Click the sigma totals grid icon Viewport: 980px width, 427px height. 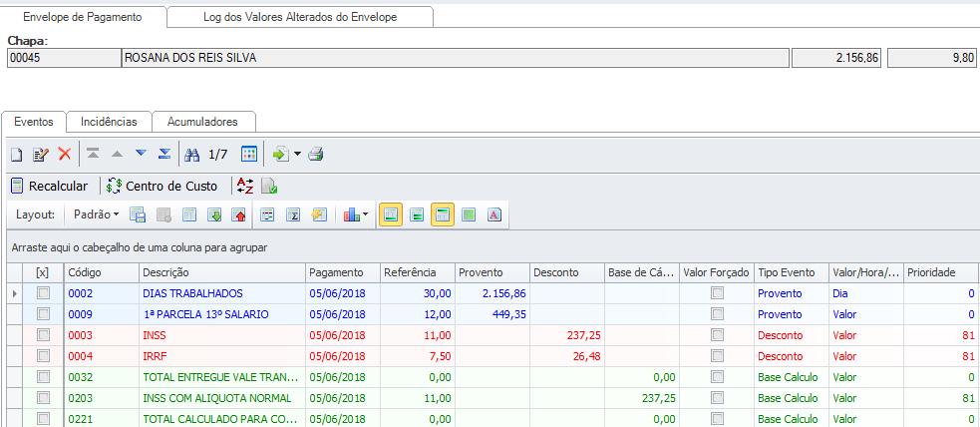pyautogui.click(x=294, y=214)
